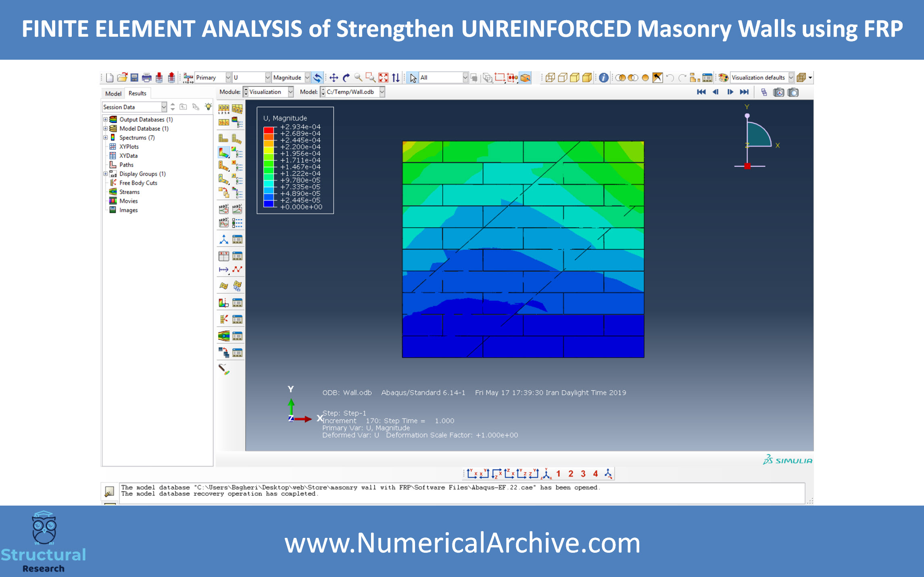924x577 pixels.
Task: Plot deformed shape icon
Action: (237, 139)
